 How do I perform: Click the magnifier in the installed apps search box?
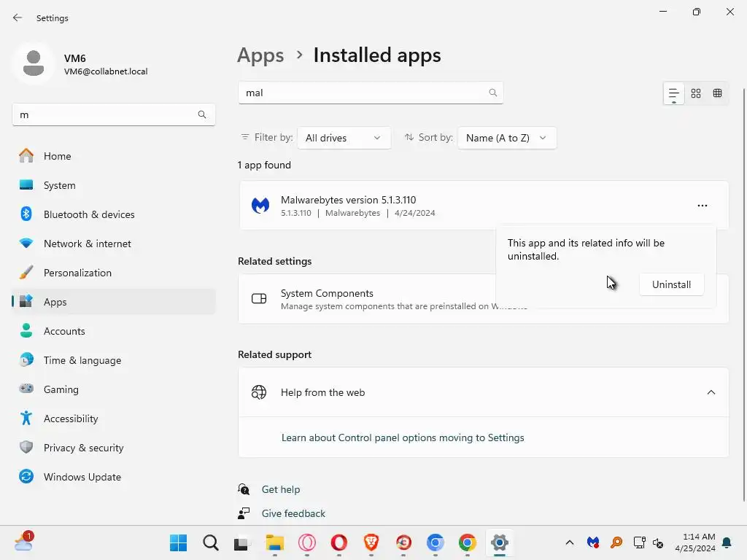pyautogui.click(x=493, y=93)
